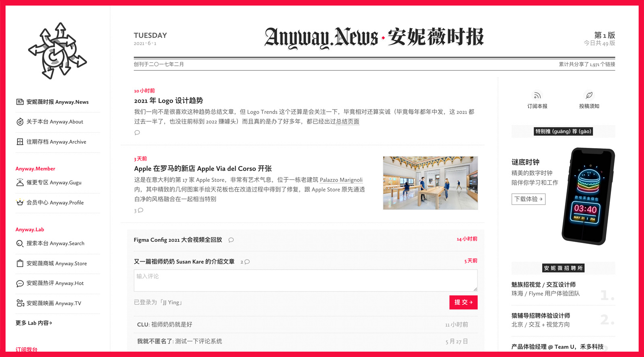Click the 14小时前 timestamp on Figma entry
The height and width of the screenshot is (357, 644).
coord(467,239)
